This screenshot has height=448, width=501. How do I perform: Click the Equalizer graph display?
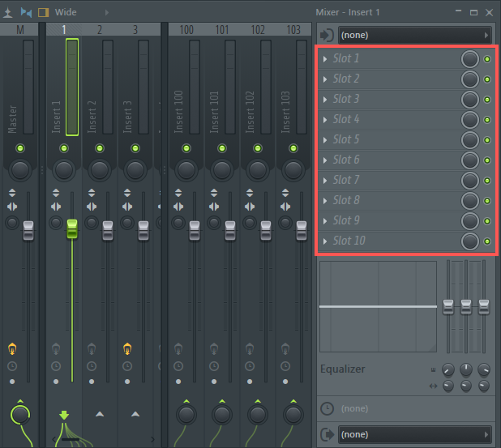[378, 306]
